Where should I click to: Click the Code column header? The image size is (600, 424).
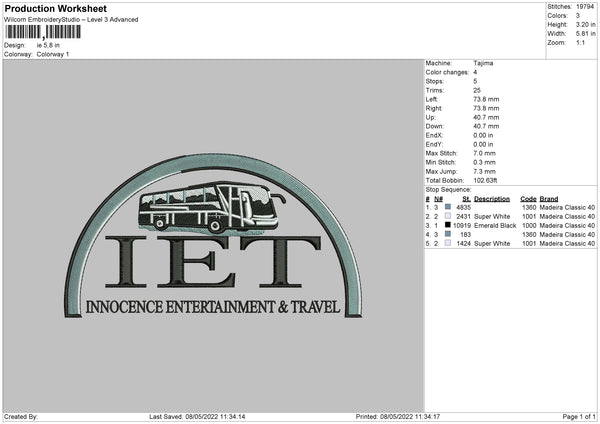tap(528, 199)
